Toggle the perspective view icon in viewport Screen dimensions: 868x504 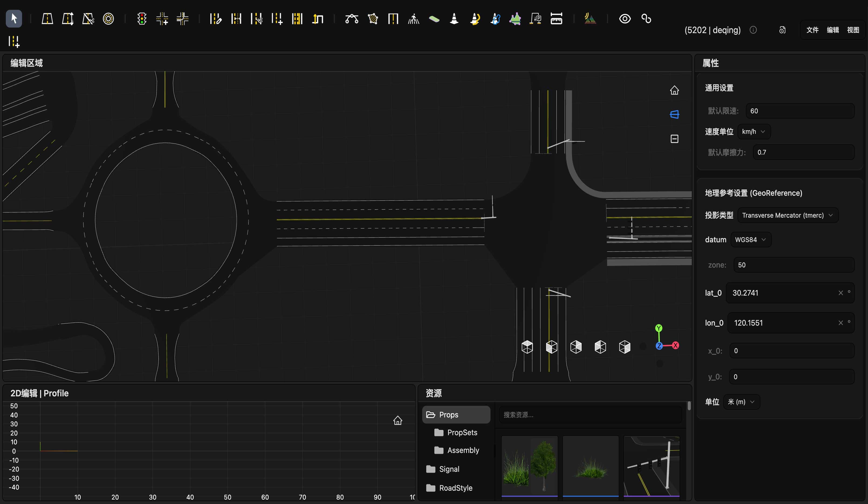(x=674, y=114)
